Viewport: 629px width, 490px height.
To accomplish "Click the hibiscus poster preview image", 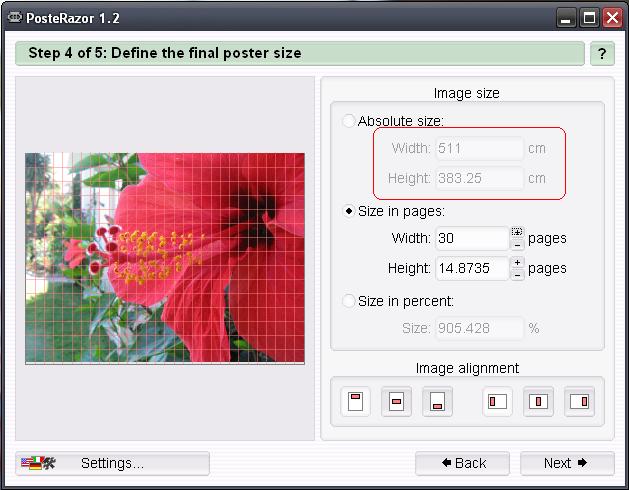I will coord(165,258).
